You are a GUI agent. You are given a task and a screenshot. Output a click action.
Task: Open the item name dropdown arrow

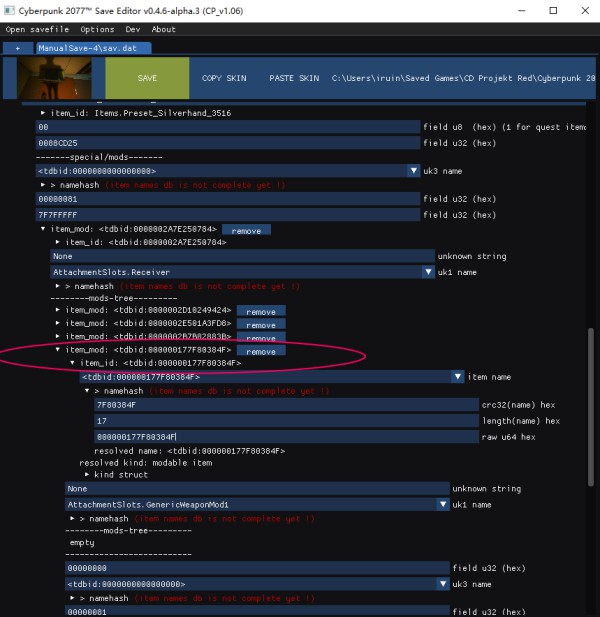[x=457, y=376]
